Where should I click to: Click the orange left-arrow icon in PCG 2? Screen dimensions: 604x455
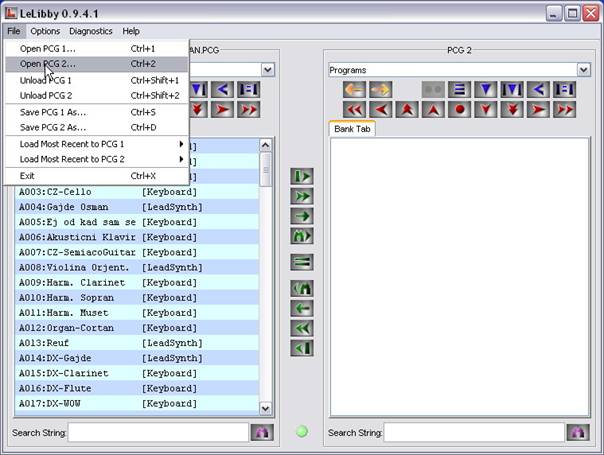(x=354, y=90)
